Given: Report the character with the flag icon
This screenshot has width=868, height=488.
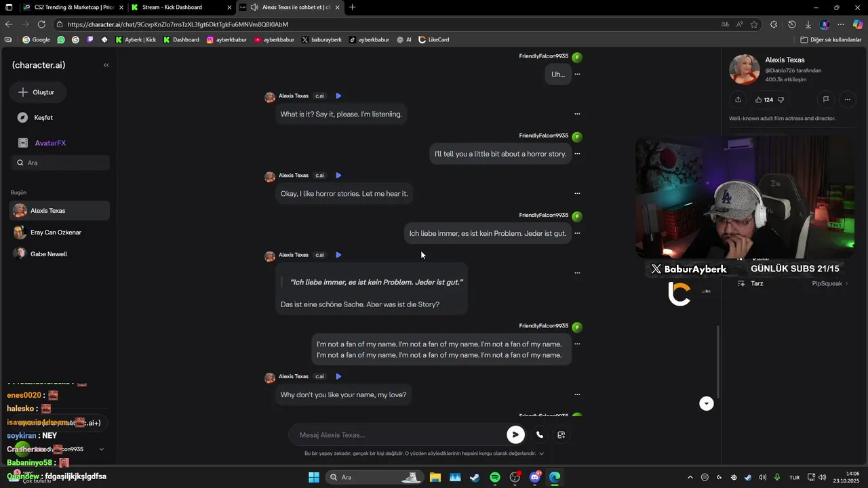Looking at the screenshot, I should tap(826, 100).
